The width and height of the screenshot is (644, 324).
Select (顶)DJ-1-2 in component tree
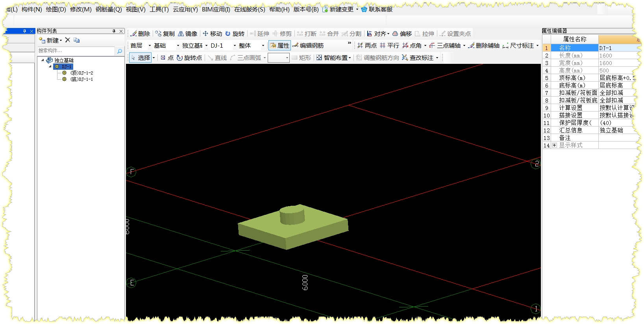82,73
